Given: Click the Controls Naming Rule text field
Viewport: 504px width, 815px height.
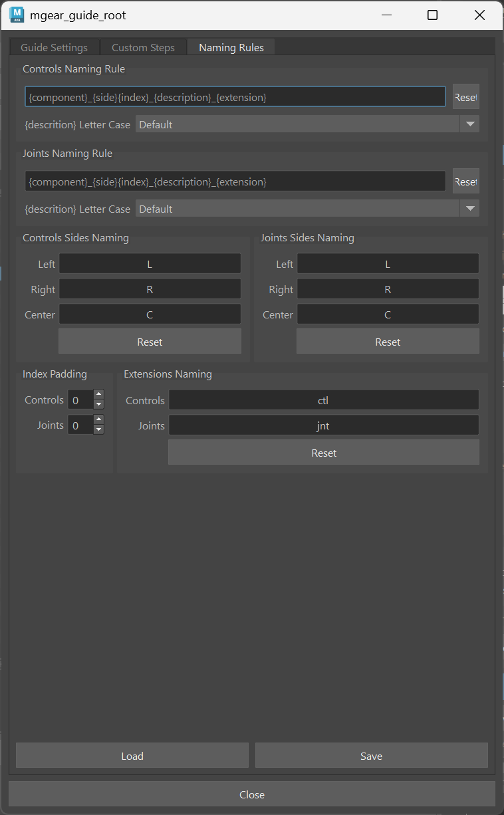Looking at the screenshot, I should pos(235,97).
